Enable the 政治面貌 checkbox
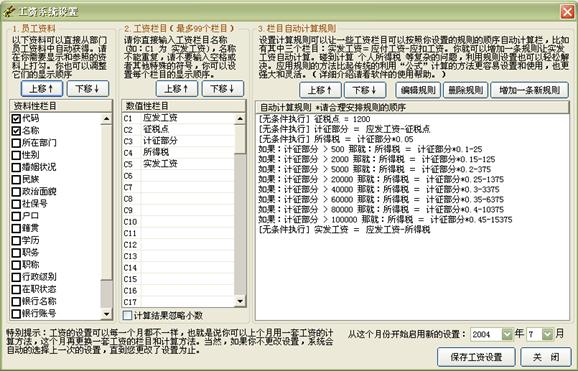 pos(16,191)
